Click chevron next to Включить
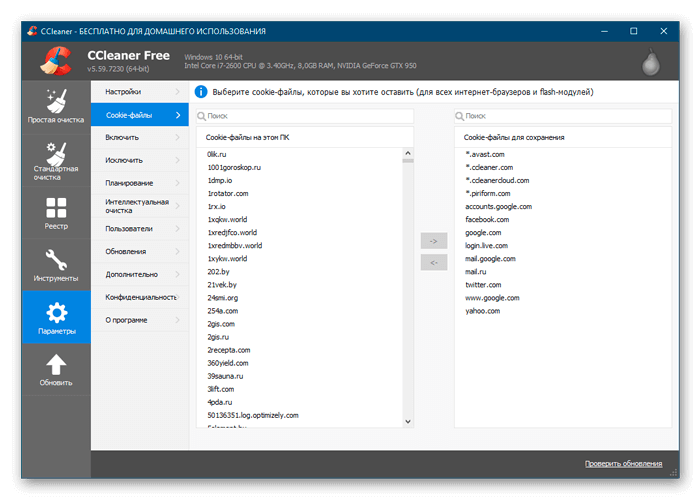The width and height of the screenshot is (700, 499). click(x=178, y=137)
